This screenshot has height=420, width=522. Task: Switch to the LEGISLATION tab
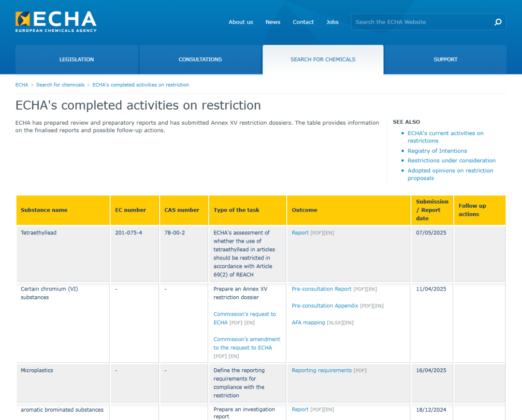click(x=76, y=59)
